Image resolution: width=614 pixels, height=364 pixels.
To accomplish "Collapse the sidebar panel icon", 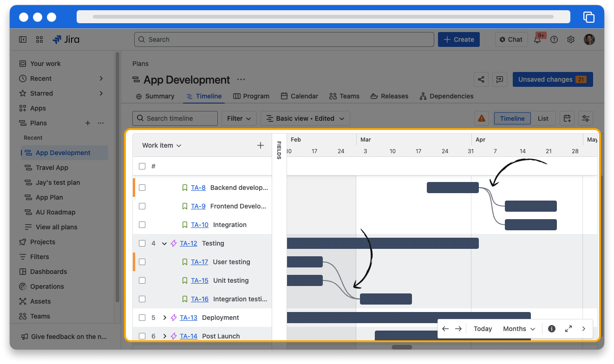I will (x=23, y=39).
